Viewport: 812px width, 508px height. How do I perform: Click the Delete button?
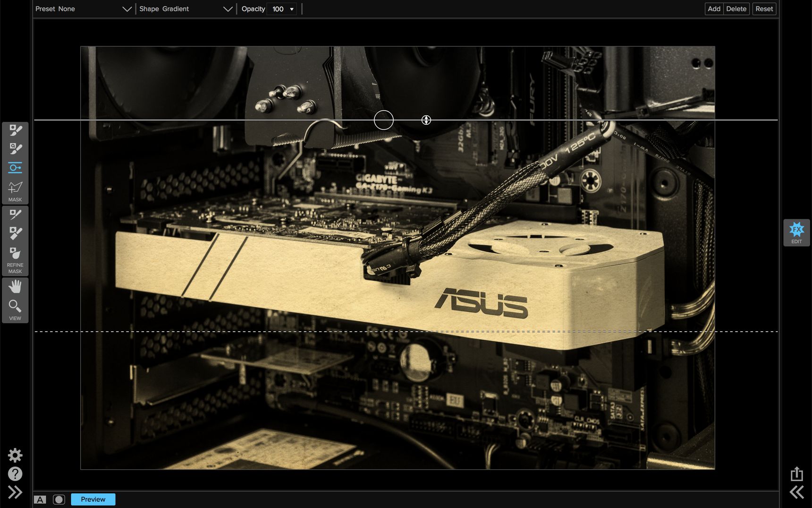[x=736, y=9]
